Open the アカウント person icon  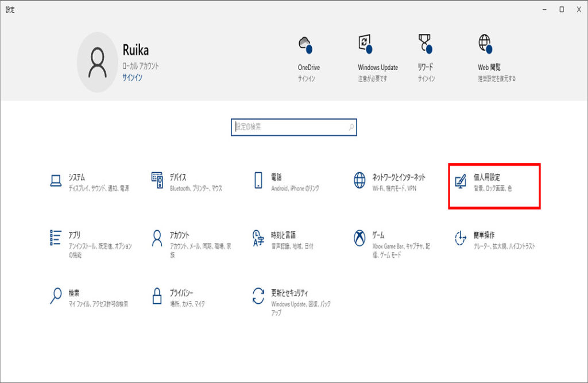tap(157, 238)
